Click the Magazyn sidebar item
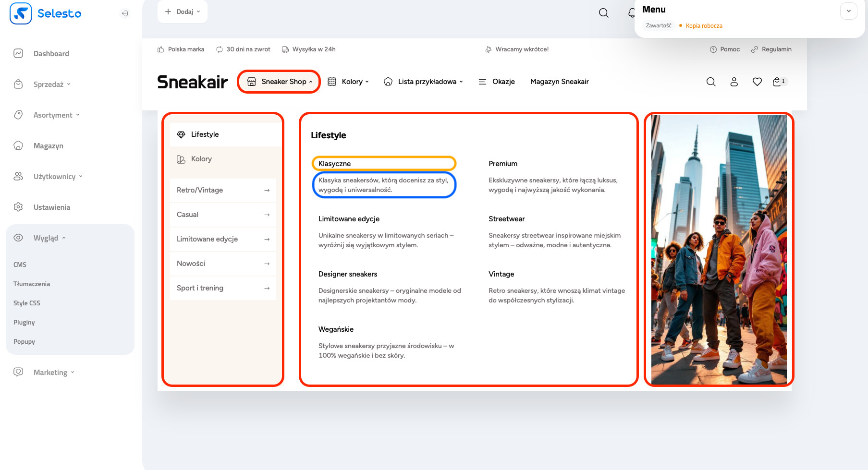 [48, 146]
